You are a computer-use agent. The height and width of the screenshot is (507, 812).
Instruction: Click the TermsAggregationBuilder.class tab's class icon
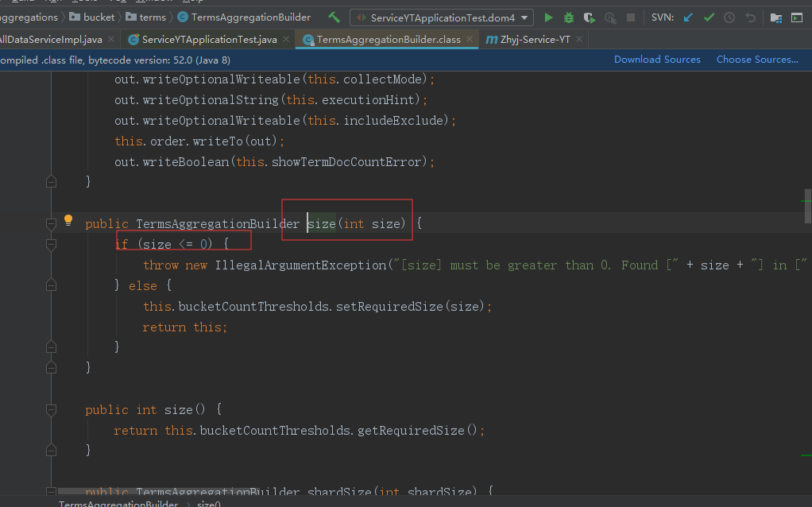click(x=308, y=40)
